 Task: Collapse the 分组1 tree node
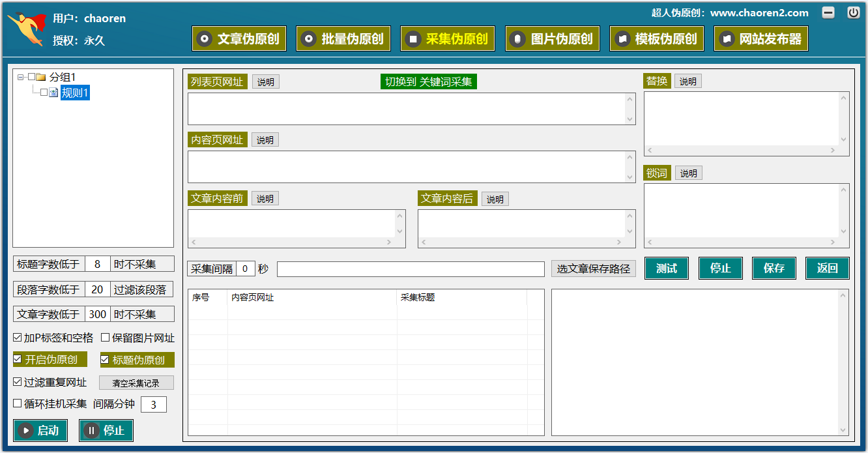tap(21, 77)
